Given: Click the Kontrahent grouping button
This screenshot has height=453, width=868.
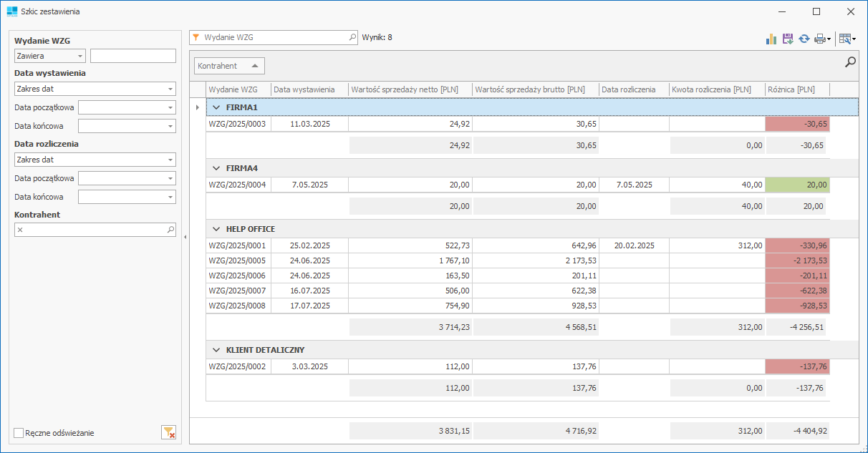Looking at the screenshot, I should pos(229,66).
